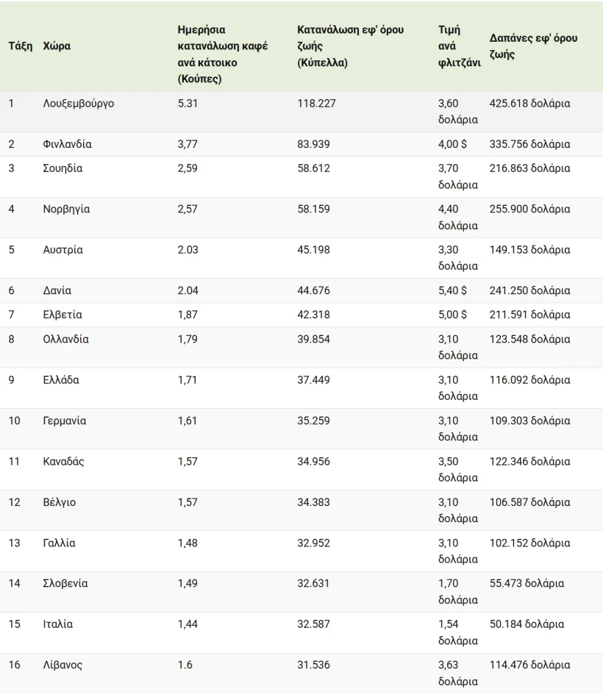Select the 'Λίβανος' cell in the last row
This screenshot has height=700, width=603.
pos(63,665)
